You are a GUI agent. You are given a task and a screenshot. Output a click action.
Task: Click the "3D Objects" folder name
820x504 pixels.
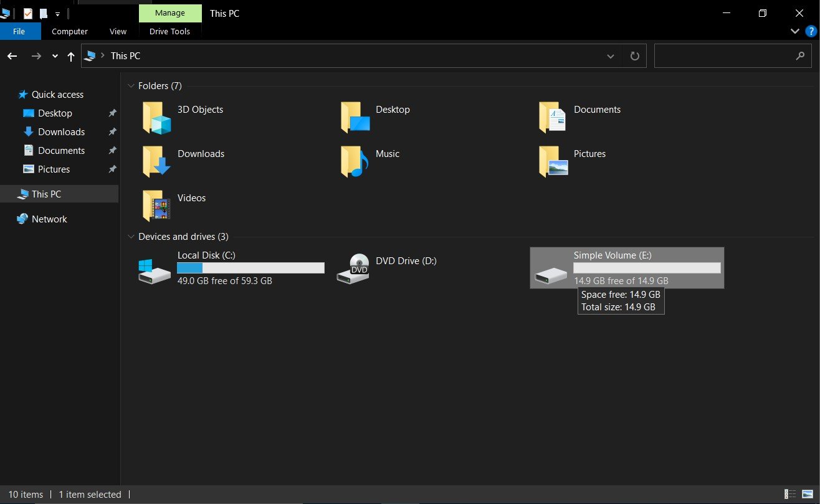click(x=200, y=110)
